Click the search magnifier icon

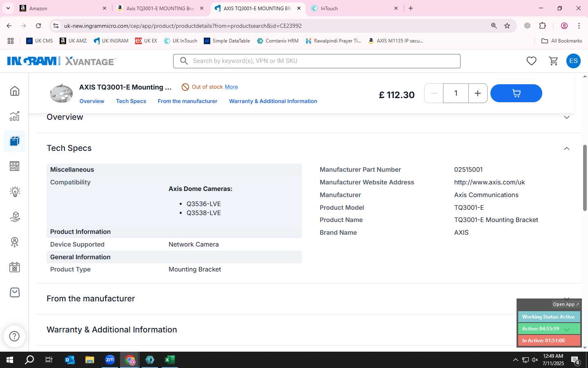coord(184,61)
